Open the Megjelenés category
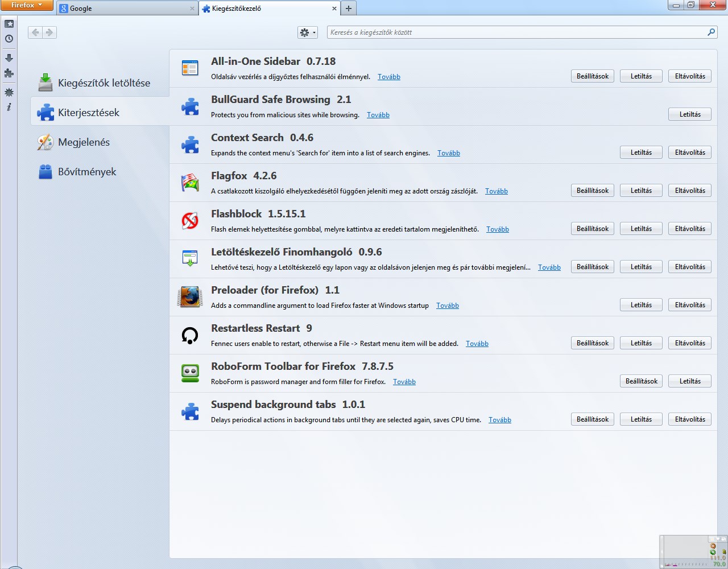 [100, 142]
